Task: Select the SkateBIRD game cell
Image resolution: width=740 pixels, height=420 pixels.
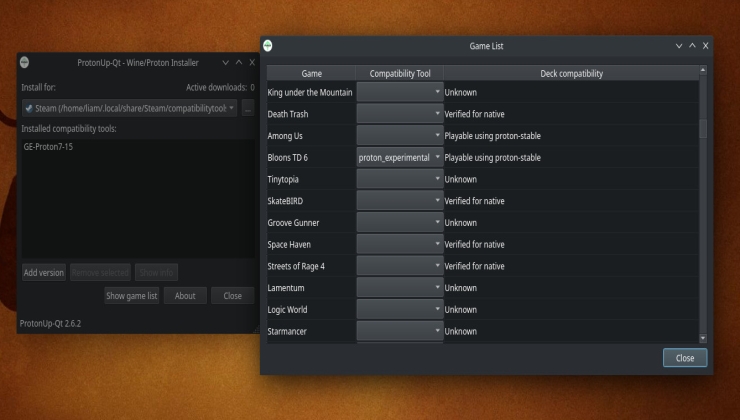Action: click(311, 201)
